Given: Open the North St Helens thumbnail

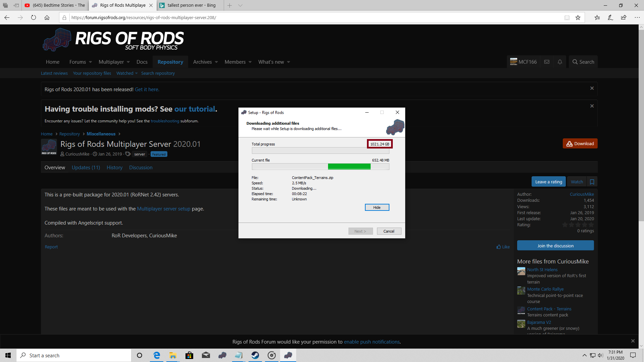Looking at the screenshot, I should point(521,271).
